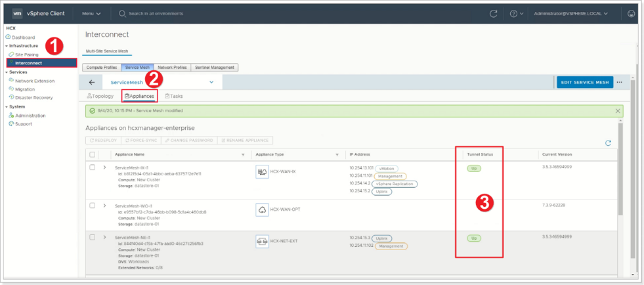Click the back arrow beside ServiceMesh
The height and width of the screenshot is (285, 644).
pos(92,83)
